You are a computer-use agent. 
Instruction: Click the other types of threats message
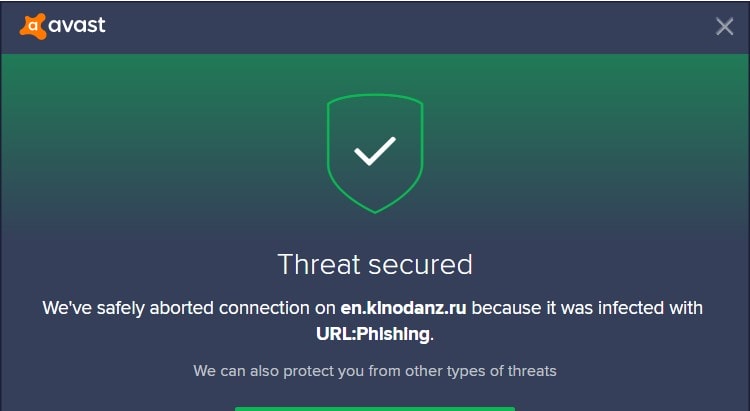pyautogui.click(x=375, y=371)
